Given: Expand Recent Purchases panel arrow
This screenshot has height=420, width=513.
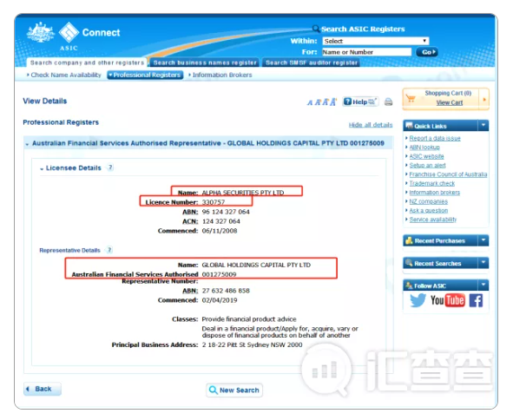Looking at the screenshot, I should point(483,240).
